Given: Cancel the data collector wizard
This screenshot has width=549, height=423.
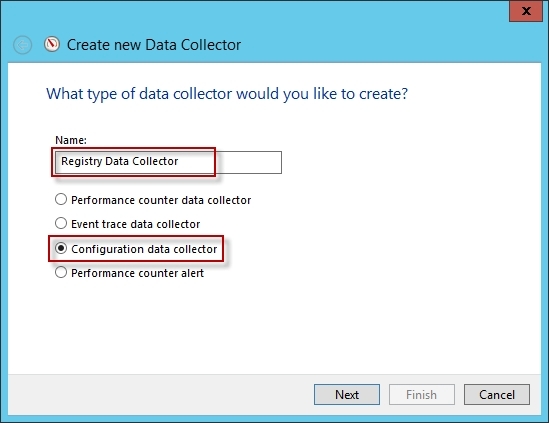Looking at the screenshot, I should 497,395.
